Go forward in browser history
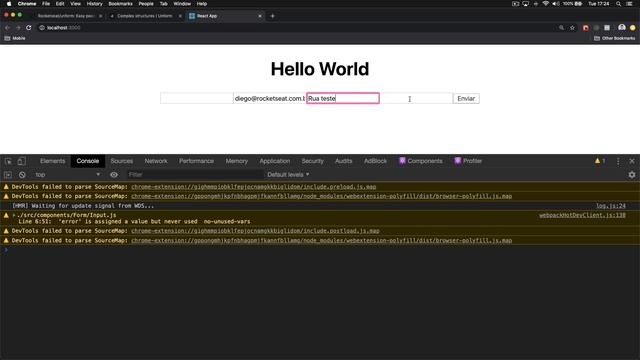The height and width of the screenshot is (360, 640). coord(18,28)
